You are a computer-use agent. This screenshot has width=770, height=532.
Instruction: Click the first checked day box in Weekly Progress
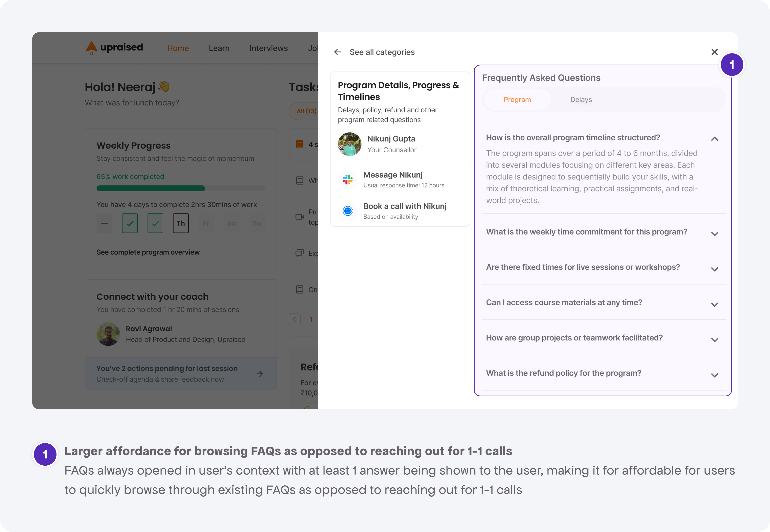130,223
